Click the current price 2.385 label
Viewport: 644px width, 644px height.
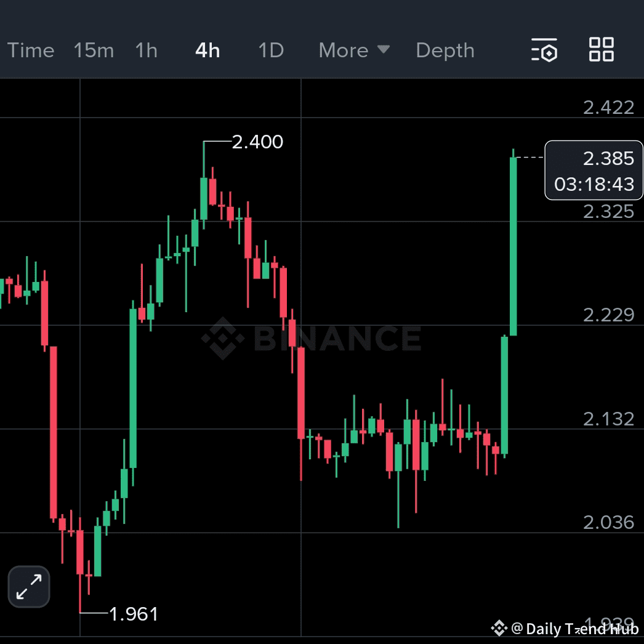608,158
